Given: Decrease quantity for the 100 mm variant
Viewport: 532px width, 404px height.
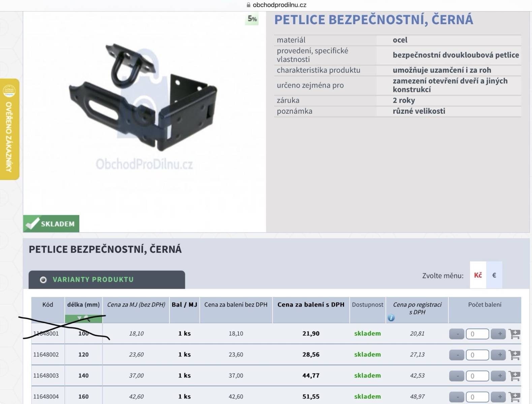Looking at the screenshot, I should (x=457, y=334).
